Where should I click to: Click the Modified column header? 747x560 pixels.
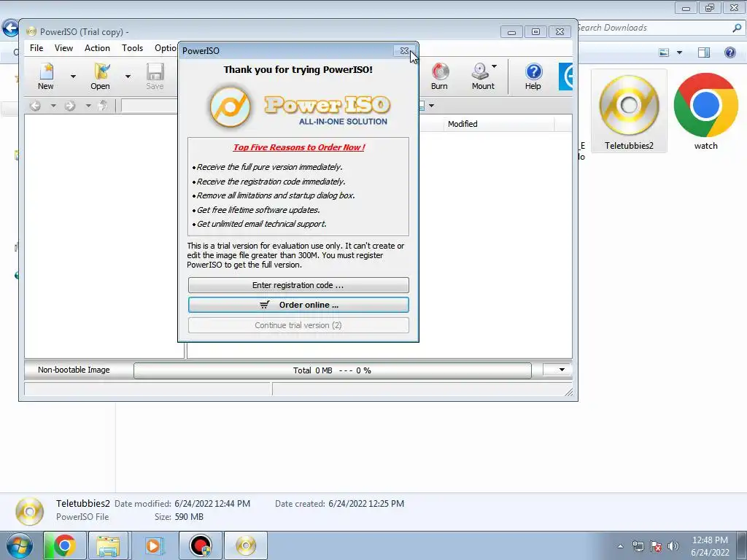point(499,124)
